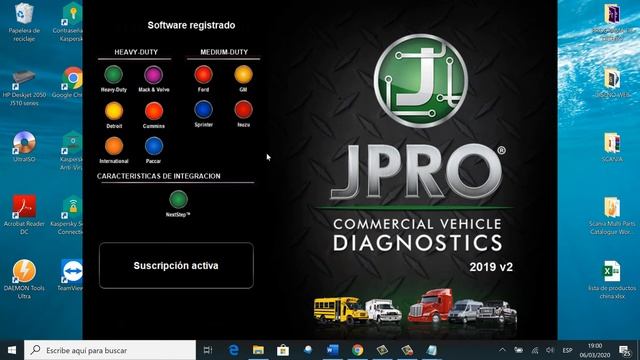640x360 pixels.
Task: Open the volume control in tray
Action: [550, 350]
